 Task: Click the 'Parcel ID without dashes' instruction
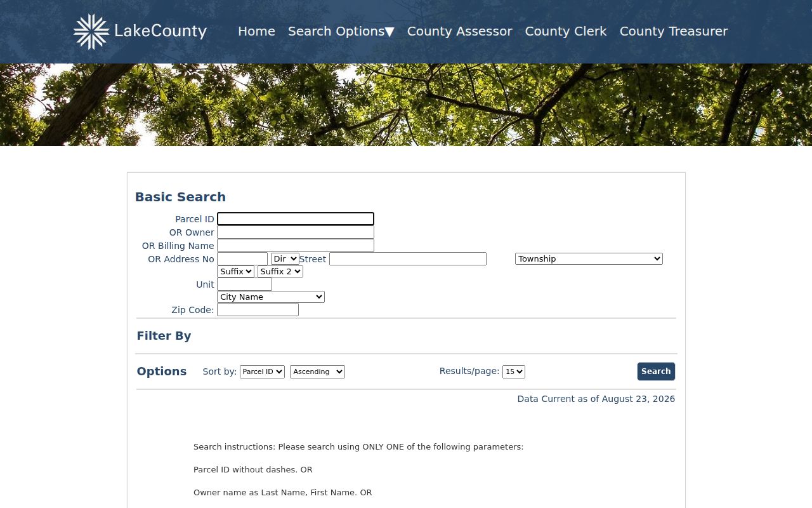pyautogui.click(x=253, y=470)
